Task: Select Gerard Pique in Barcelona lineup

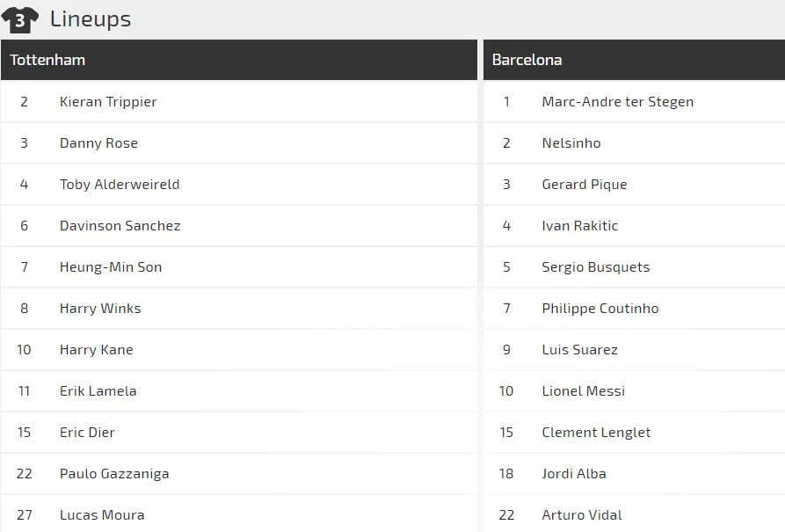Action: point(584,185)
